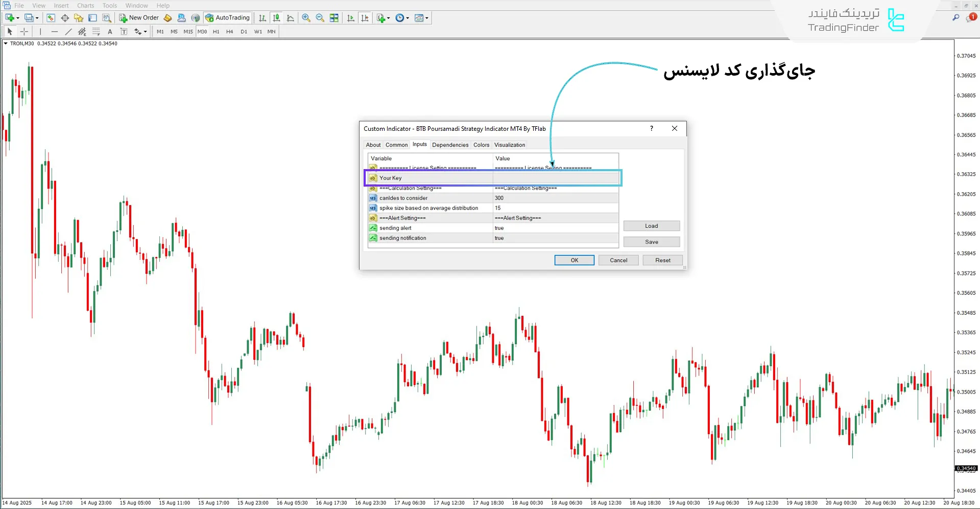Open the Charts menu
980x509 pixels.
[85, 6]
